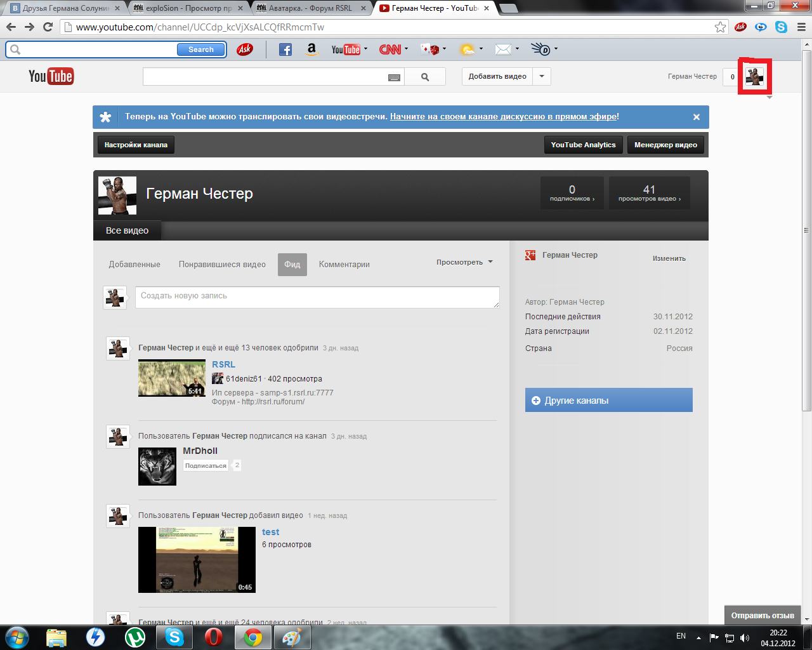812x650 pixels.
Task: Open Менеджер видео
Action: pos(665,145)
